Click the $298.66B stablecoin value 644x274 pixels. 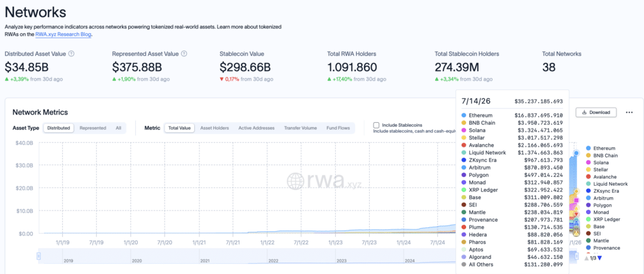[245, 67]
